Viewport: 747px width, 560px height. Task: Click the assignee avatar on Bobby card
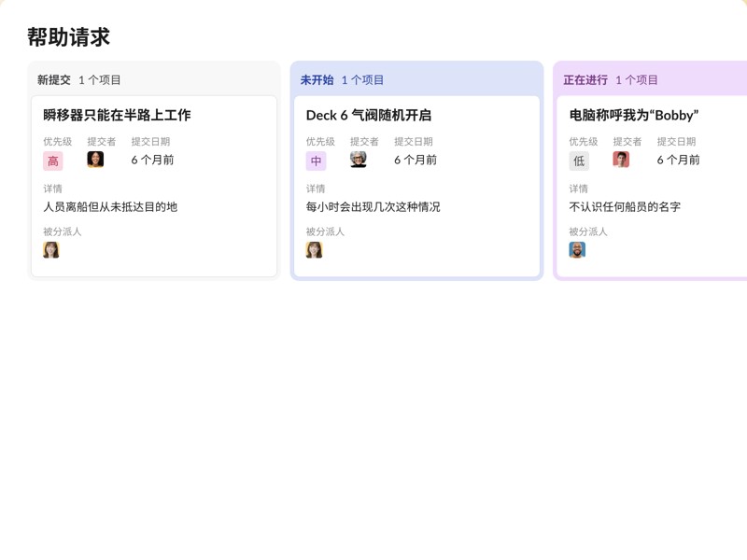click(x=578, y=249)
